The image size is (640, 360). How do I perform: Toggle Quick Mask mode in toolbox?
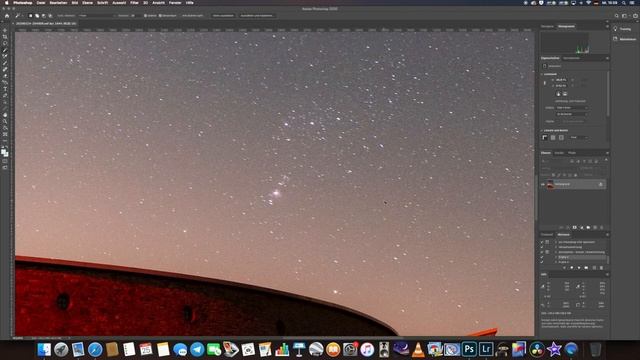click(x=5, y=161)
